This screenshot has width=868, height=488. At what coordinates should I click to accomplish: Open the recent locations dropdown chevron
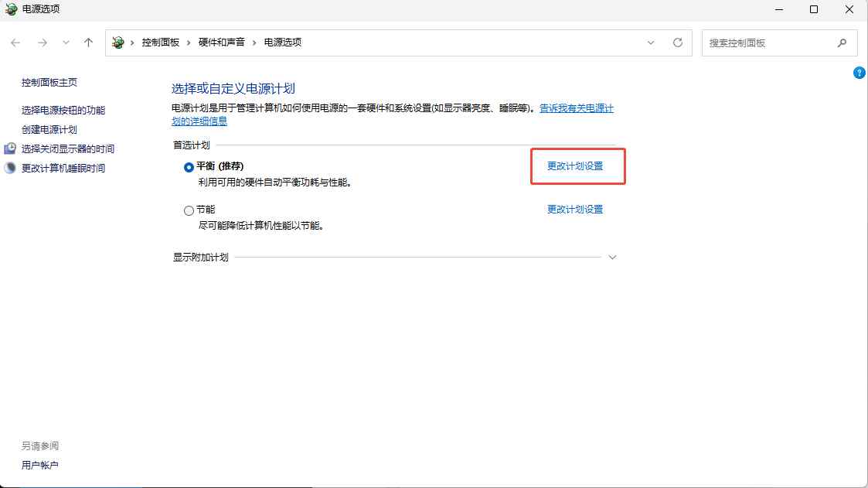[x=66, y=43]
